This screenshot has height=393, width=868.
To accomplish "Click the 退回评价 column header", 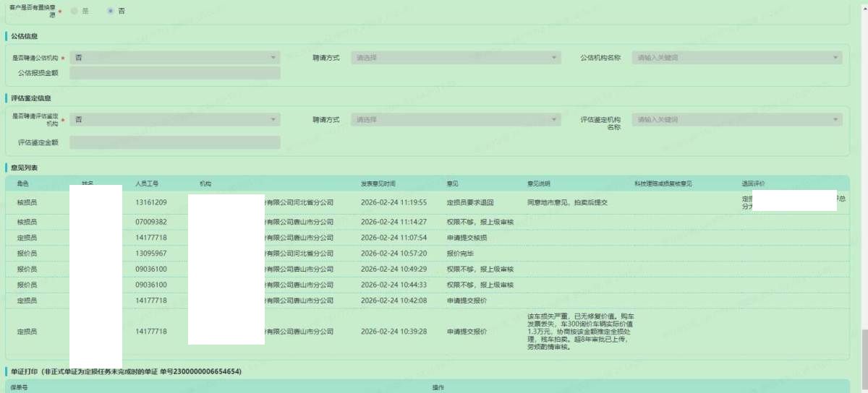I will pyautogui.click(x=753, y=183).
